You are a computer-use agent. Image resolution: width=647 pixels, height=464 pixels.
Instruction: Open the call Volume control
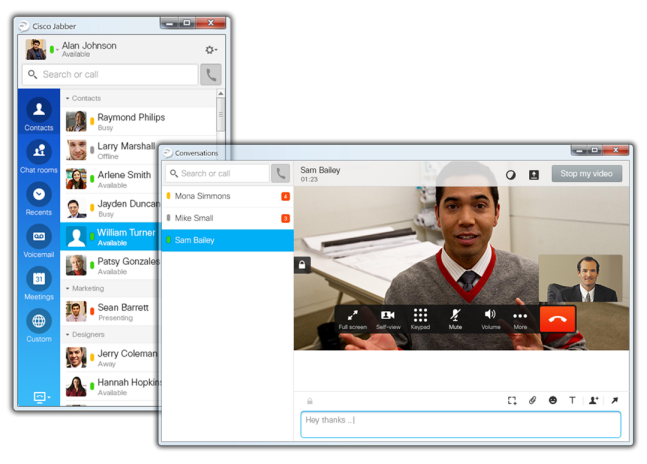(x=489, y=318)
